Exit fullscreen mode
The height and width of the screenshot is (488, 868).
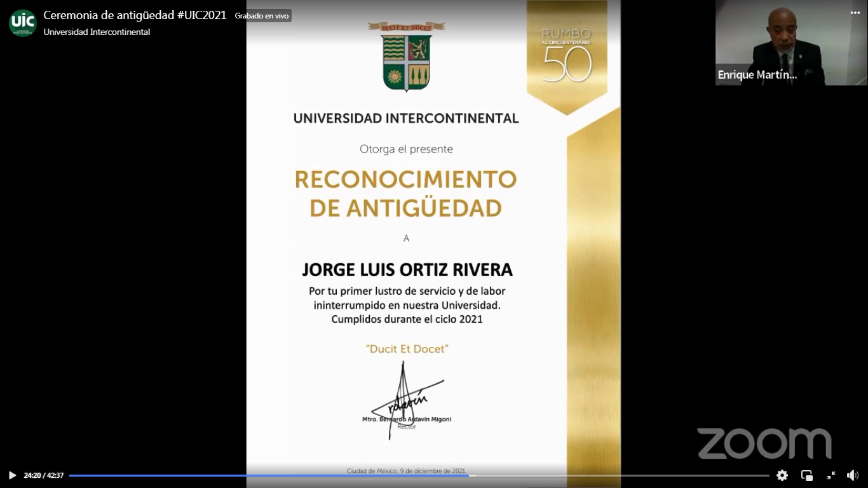pos(831,475)
